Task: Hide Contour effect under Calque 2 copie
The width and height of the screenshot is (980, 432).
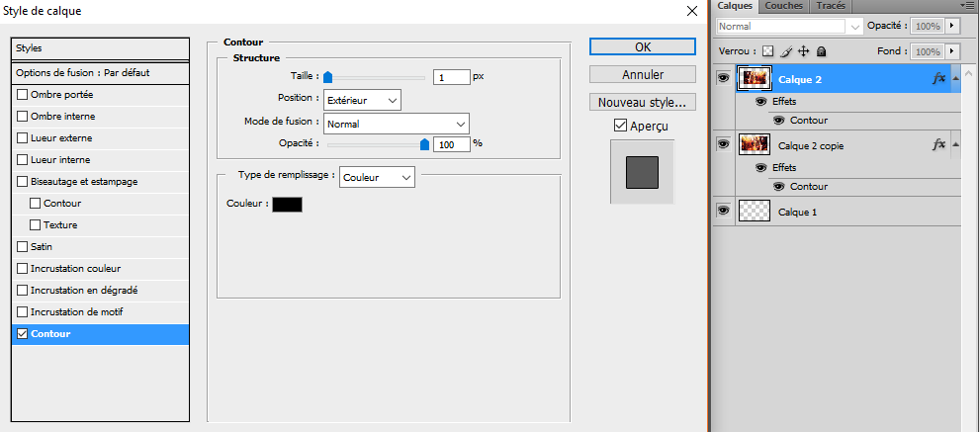Action: [x=779, y=186]
